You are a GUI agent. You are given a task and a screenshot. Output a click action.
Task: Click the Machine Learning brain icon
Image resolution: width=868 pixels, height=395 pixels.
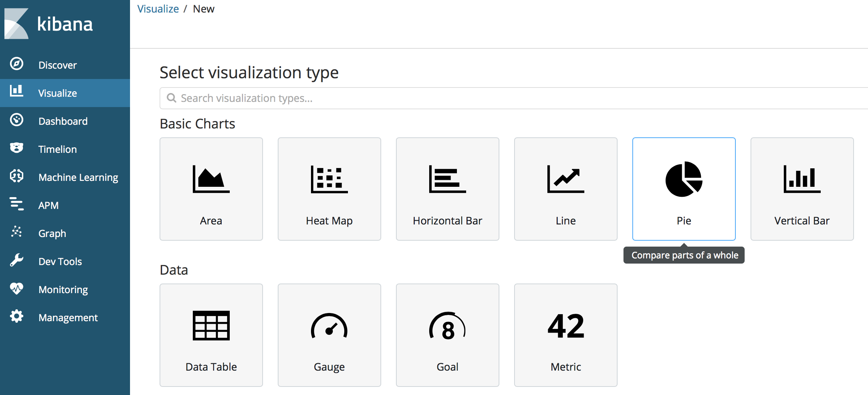pos(17,176)
